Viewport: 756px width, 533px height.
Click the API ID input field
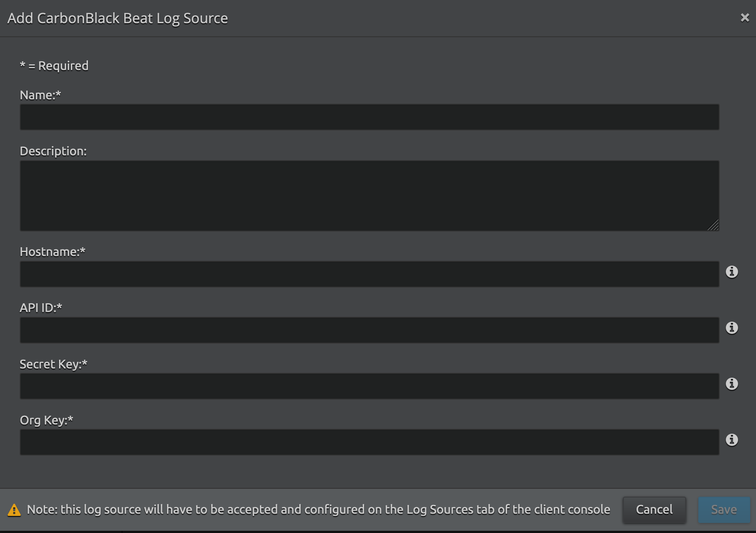369,330
